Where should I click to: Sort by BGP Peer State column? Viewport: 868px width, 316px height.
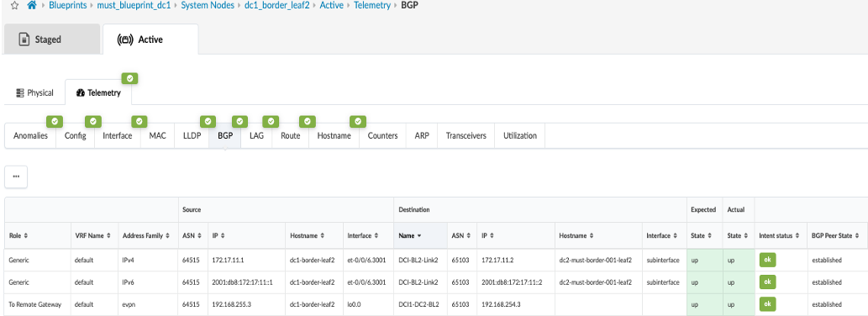pyautogui.click(x=836, y=236)
